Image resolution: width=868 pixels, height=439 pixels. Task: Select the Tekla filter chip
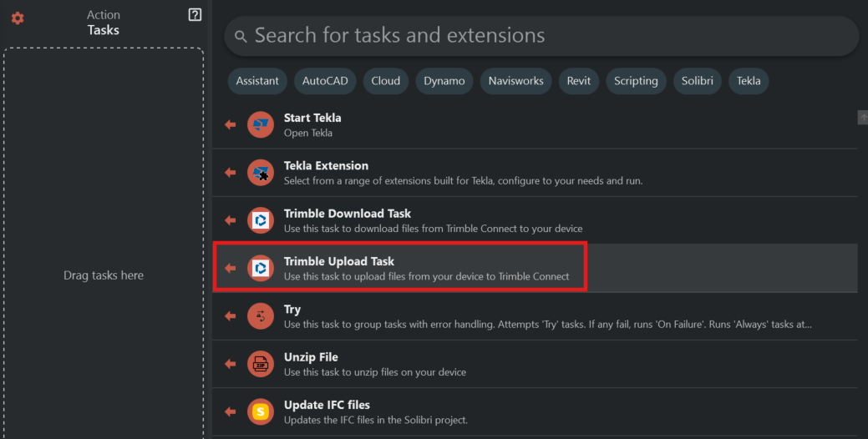click(749, 81)
